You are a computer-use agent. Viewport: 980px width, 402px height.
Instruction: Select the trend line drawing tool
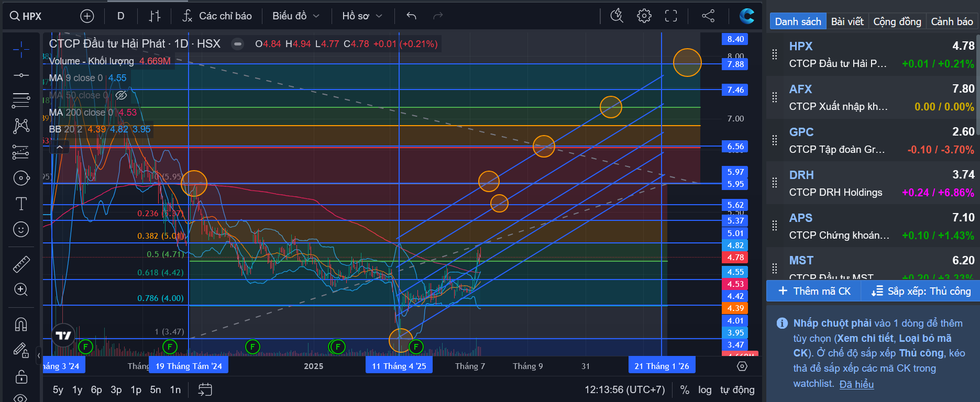click(x=21, y=75)
